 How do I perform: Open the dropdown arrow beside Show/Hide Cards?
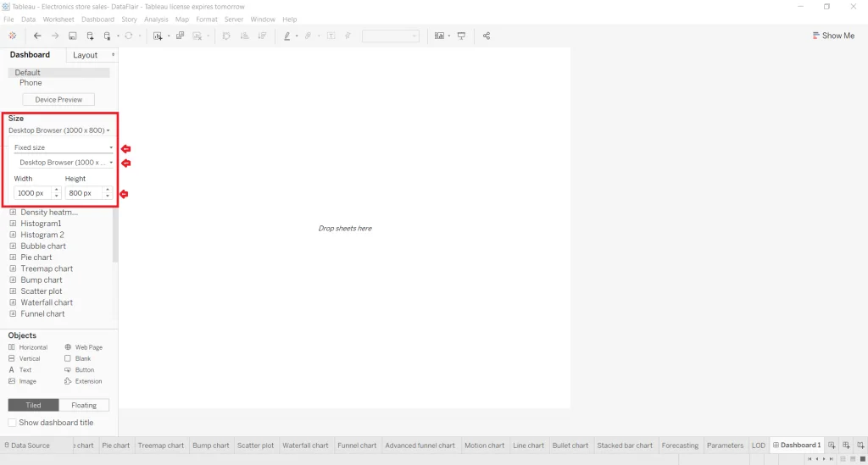click(449, 36)
